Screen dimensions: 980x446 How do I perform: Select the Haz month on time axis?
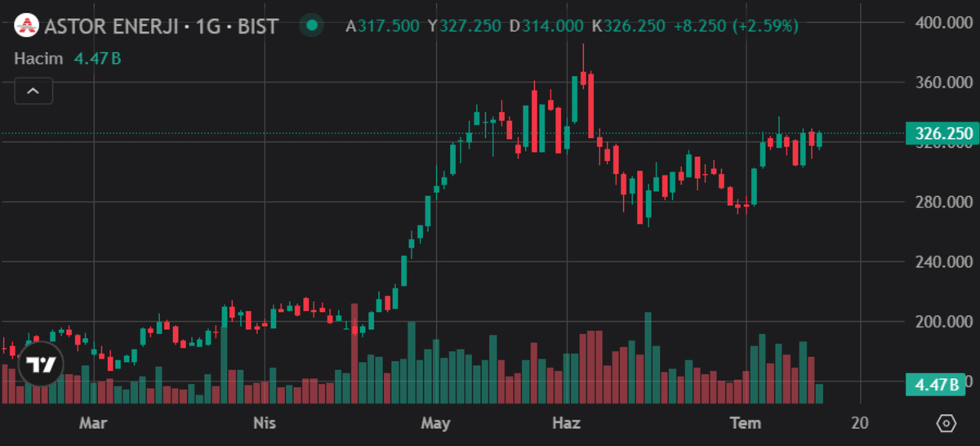pos(566,423)
